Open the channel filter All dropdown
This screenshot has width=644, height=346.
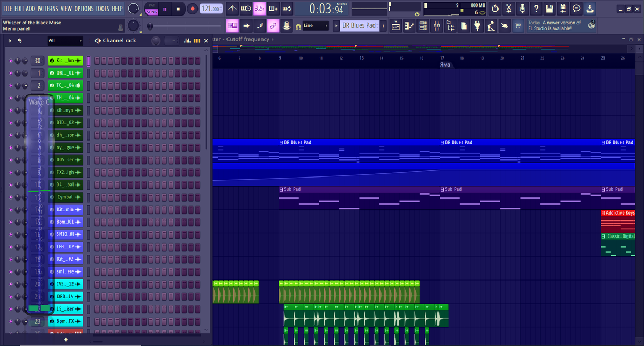(x=65, y=40)
